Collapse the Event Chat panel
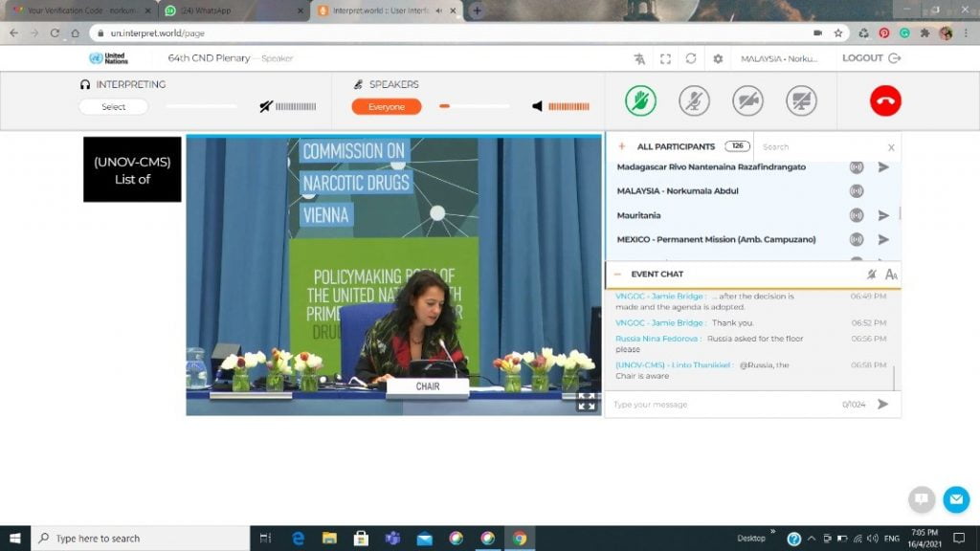This screenshot has height=551, width=980. (x=618, y=275)
